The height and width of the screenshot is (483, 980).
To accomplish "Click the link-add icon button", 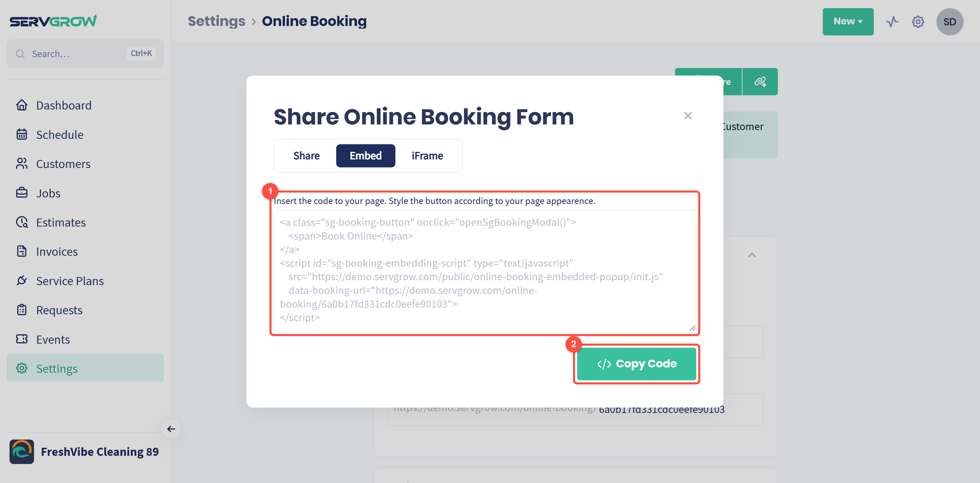I will tap(760, 82).
